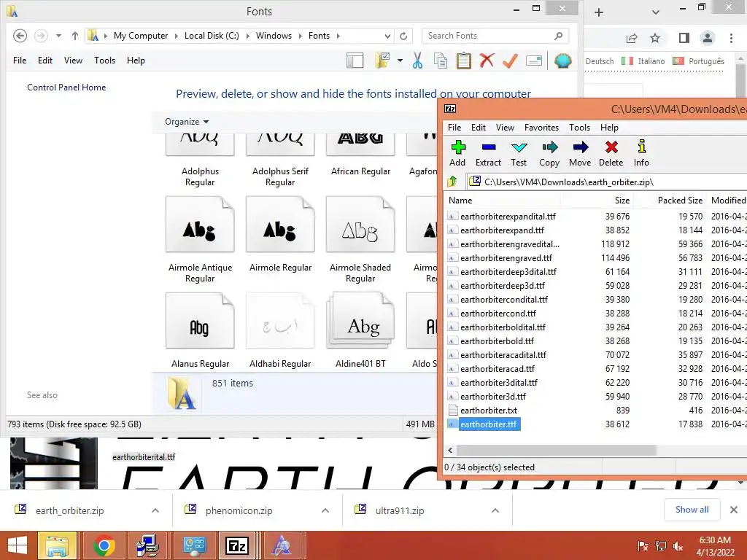Toggle the preview pane layout icon in Fonts toolbar

tap(355, 61)
